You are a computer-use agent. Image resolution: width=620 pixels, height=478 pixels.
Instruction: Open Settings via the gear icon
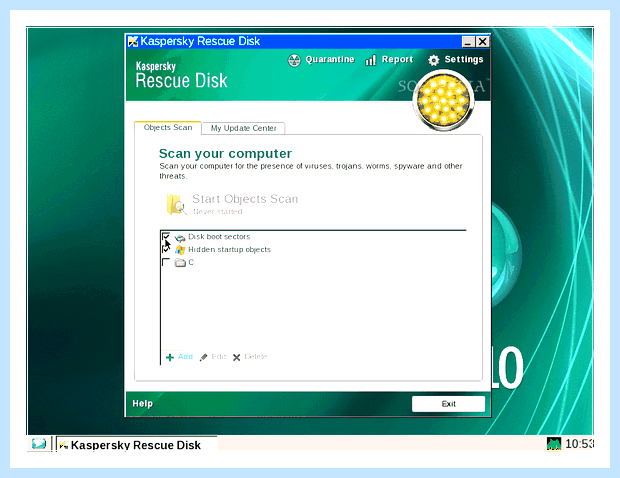(x=433, y=60)
